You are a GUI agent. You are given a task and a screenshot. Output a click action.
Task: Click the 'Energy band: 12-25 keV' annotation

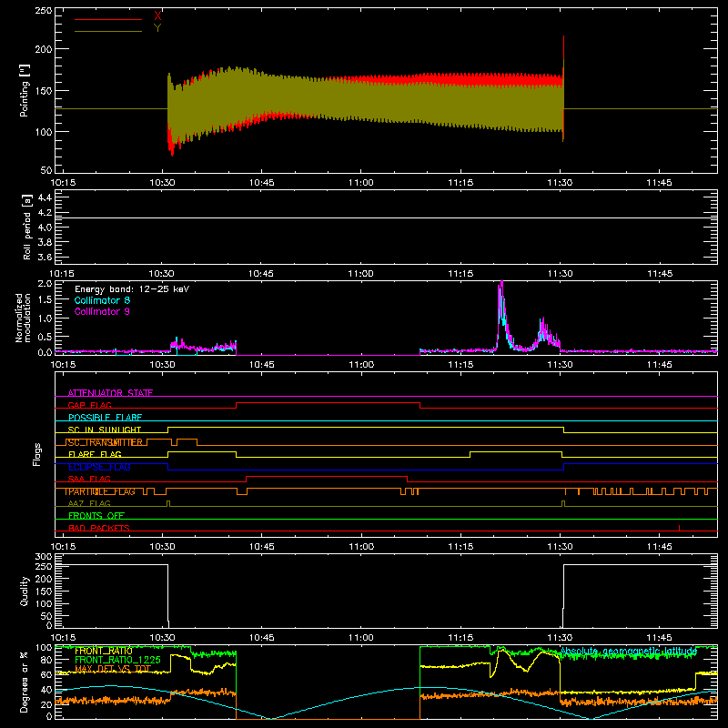click(x=132, y=289)
